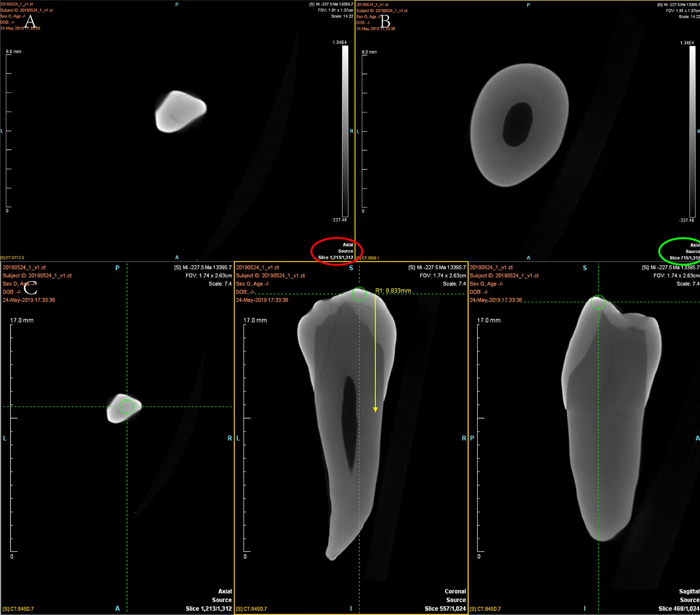Click the Subject ID text in axial panel C
700x615 pixels.
click(37, 275)
